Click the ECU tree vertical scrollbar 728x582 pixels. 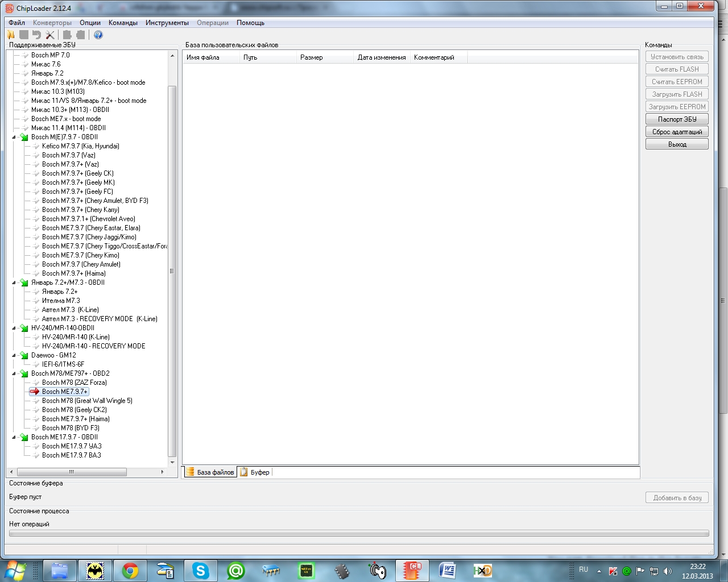pos(172,271)
